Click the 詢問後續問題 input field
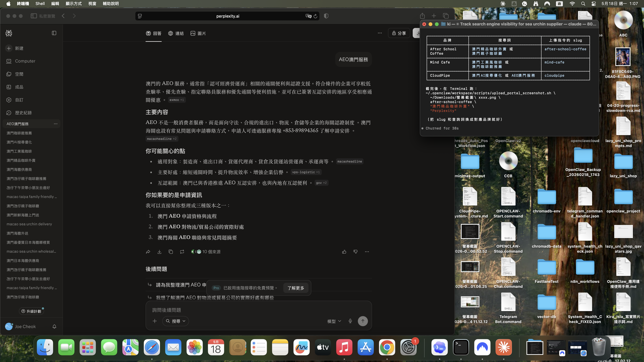Viewport: 644px width, 362px height. 258,310
